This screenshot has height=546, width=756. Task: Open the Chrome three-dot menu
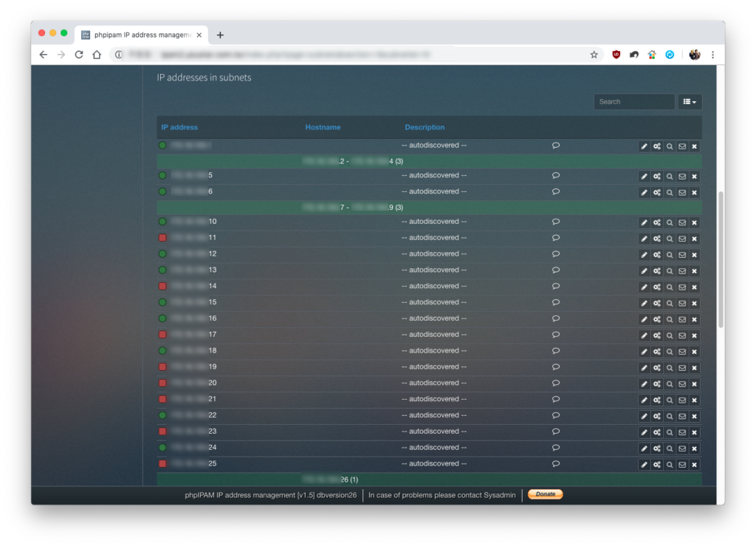coord(712,55)
